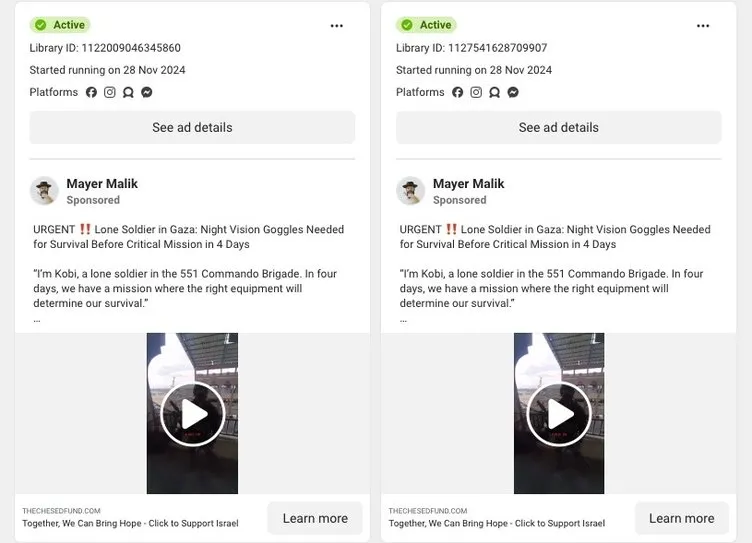The image size is (752, 543).
Task: Expand truncated ad text ellipsis in left ad
Action: point(37,319)
